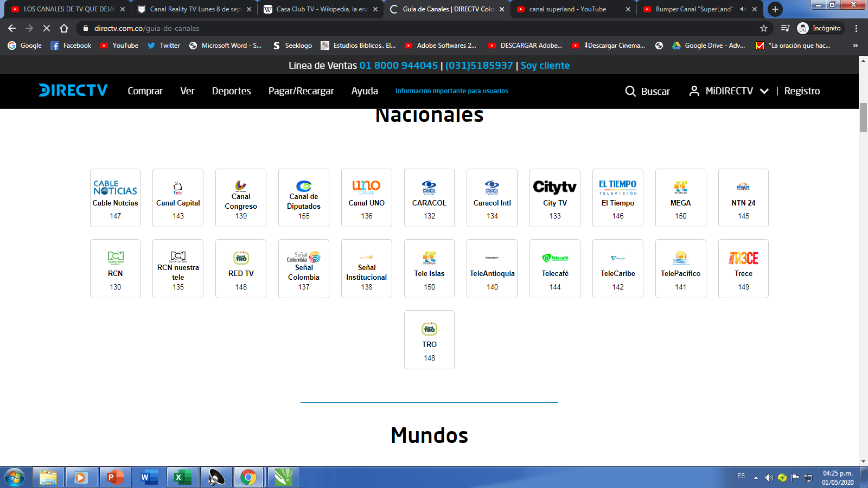This screenshot has height=488, width=868.
Task: Open the Facebook bookmark
Action: 71,46
